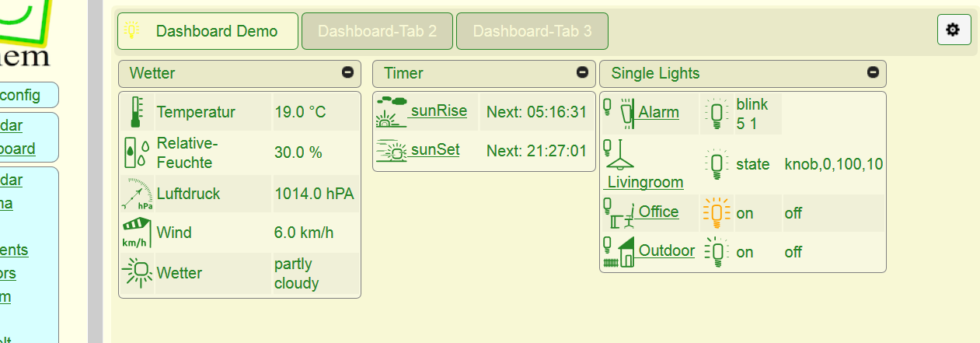The width and height of the screenshot is (980, 343).
Task: Open the Livingroom device link
Action: (x=645, y=182)
